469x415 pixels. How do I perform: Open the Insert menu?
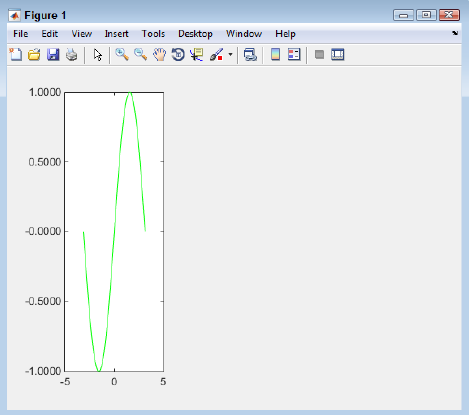(116, 34)
